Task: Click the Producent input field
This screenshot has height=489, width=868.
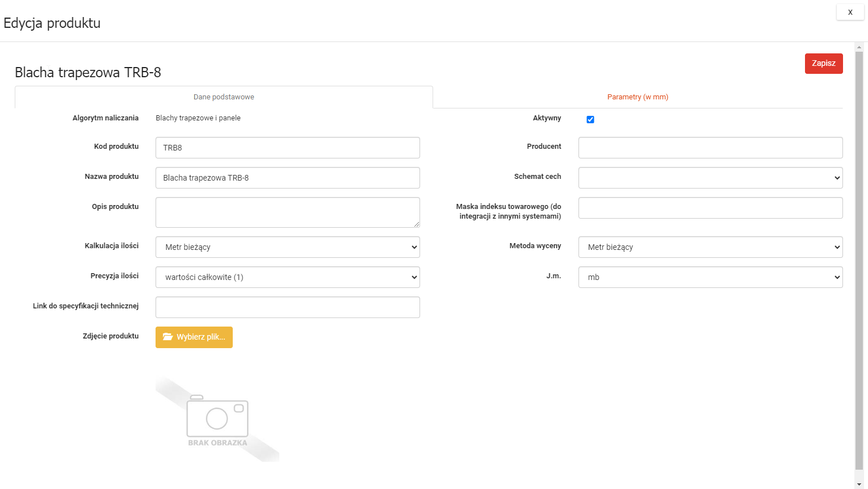Action: pyautogui.click(x=710, y=148)
